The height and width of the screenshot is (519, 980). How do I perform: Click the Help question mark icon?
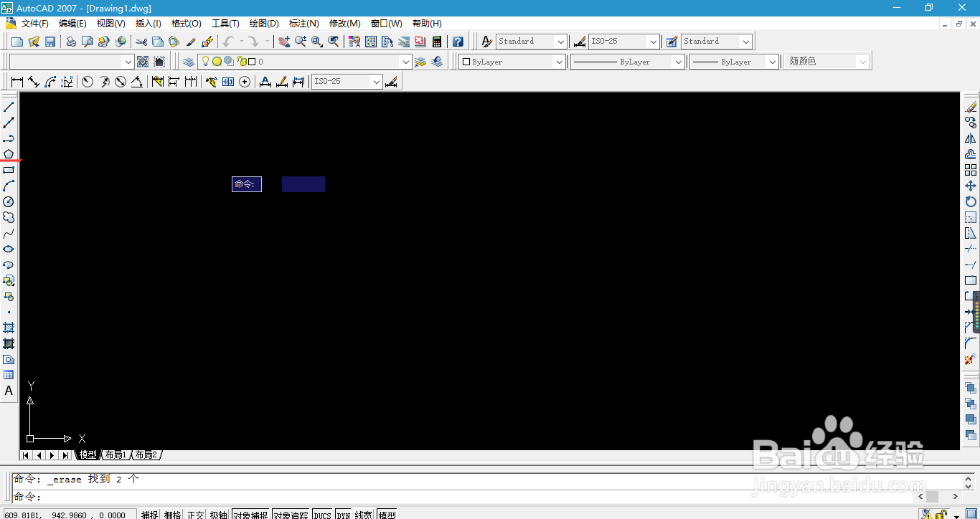pyautogui.click(x=458, y=42)
